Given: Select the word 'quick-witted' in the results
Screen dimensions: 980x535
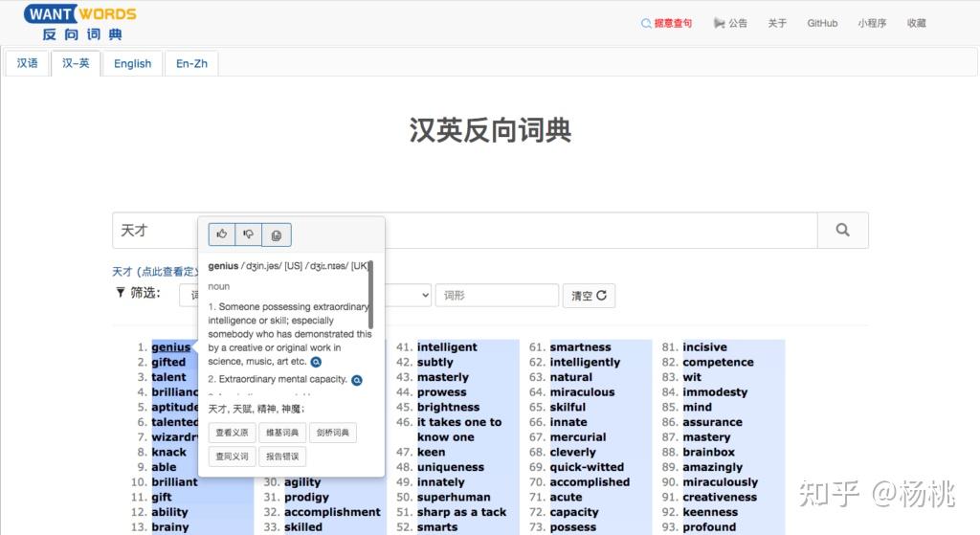Looking at the screenshot, I should tap(587, 467).
